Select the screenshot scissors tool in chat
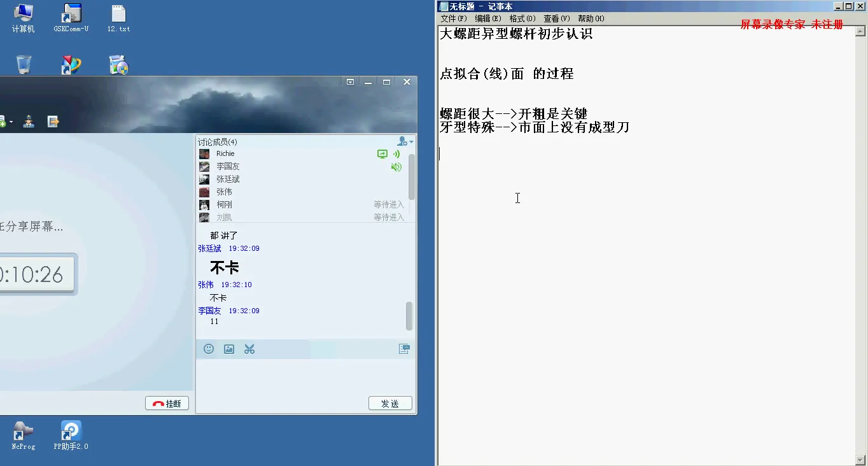 (249, 348)
